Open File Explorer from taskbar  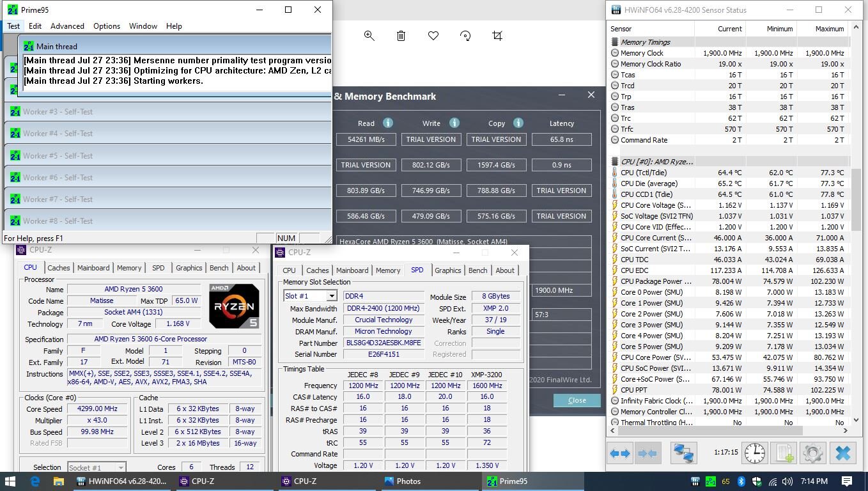(x=58, y=481)
